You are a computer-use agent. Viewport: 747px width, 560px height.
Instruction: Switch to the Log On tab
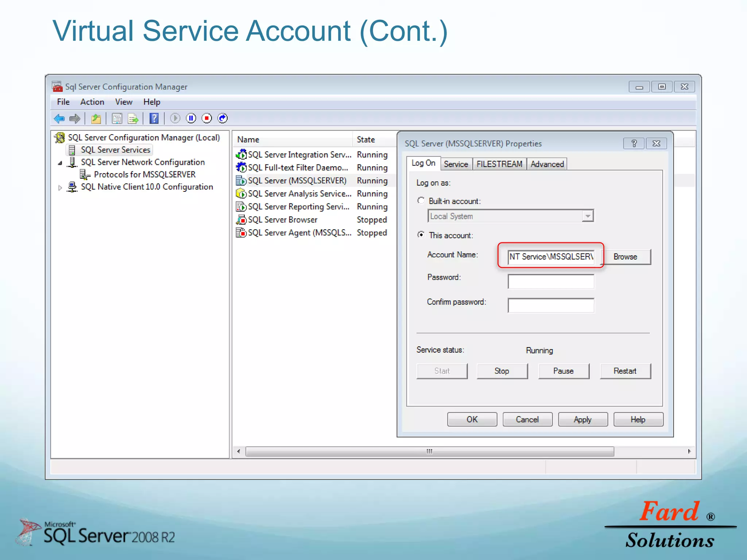pos(423,163)
